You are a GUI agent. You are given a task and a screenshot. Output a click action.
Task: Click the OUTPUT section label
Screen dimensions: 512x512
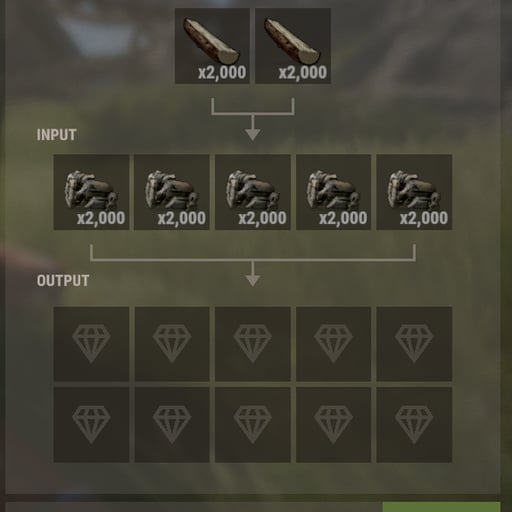tap(63, 281)
